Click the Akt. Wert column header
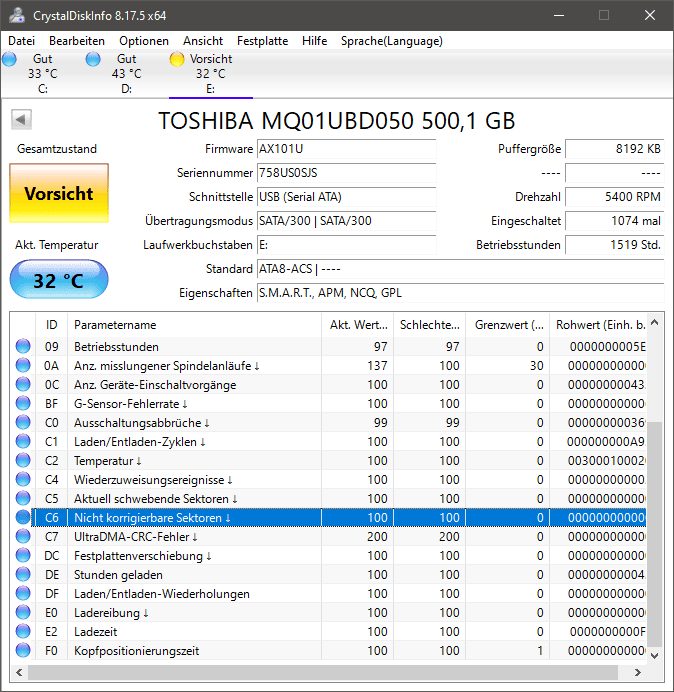The image size is (674, 692). (358, 325)
